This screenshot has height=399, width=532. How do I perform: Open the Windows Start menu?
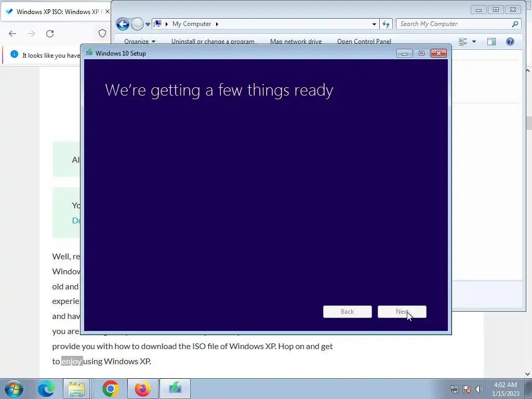pyautogui.click(x=14, y=389)
